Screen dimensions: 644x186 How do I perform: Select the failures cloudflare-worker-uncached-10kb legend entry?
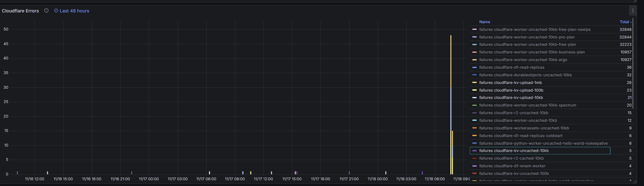[518, 121]
